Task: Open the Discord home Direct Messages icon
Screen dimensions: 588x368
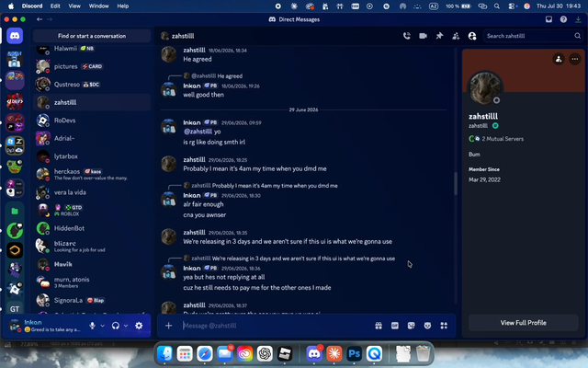Action: (x=15, y=36)
